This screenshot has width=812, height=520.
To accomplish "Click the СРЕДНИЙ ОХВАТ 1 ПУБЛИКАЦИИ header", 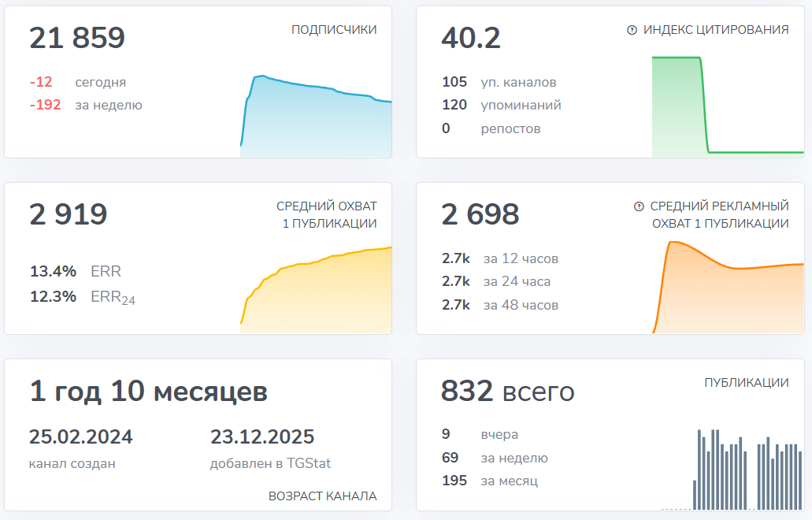I will pyautogui.click(x=326, y=214).
